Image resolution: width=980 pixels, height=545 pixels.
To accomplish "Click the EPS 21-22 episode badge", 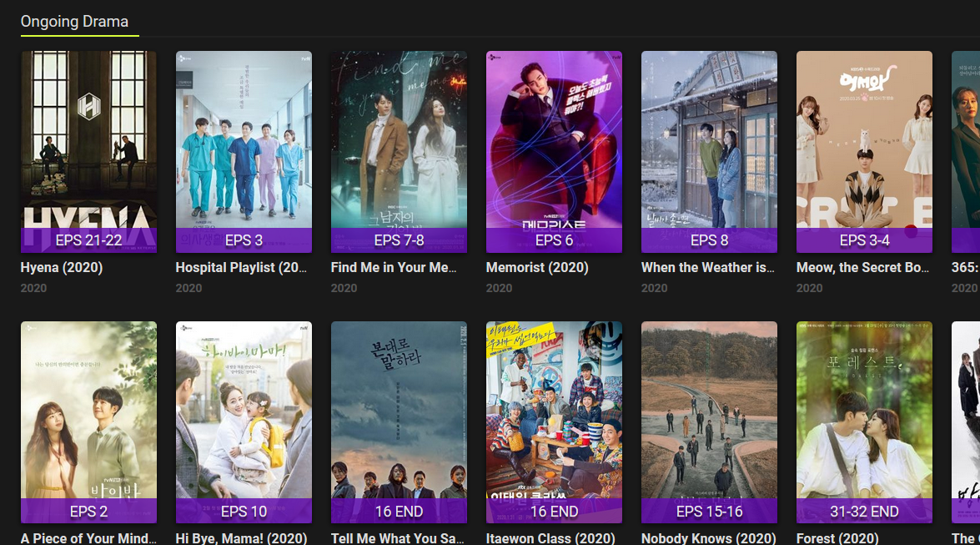I will coord(88,240).
